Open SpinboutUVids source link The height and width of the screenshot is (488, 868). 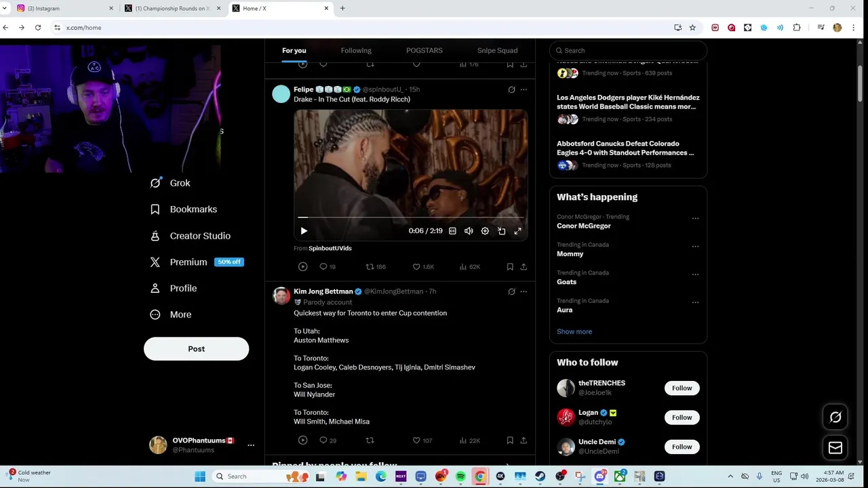[x=330, y=249]
